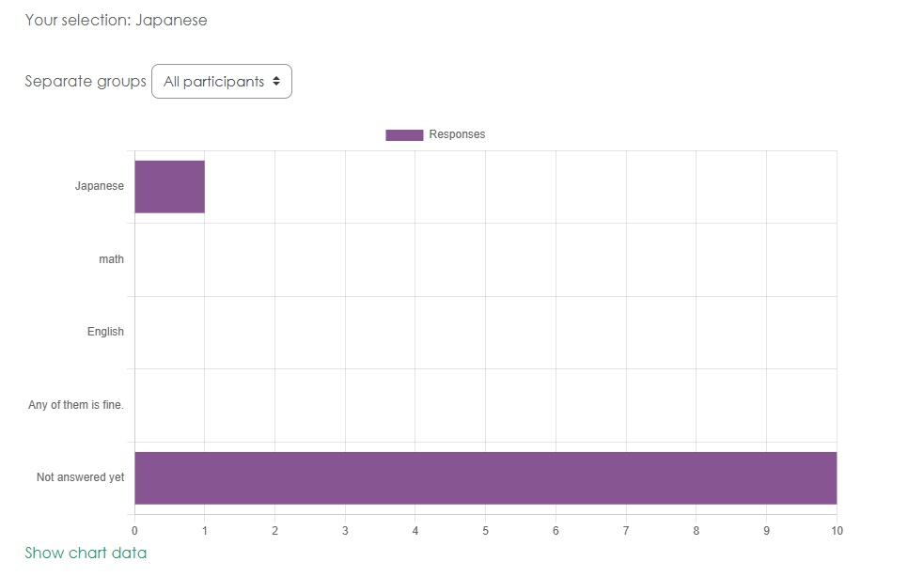Viewport: 924px width, 577px height.
Task: Click the English axis label
Action: 105,332
